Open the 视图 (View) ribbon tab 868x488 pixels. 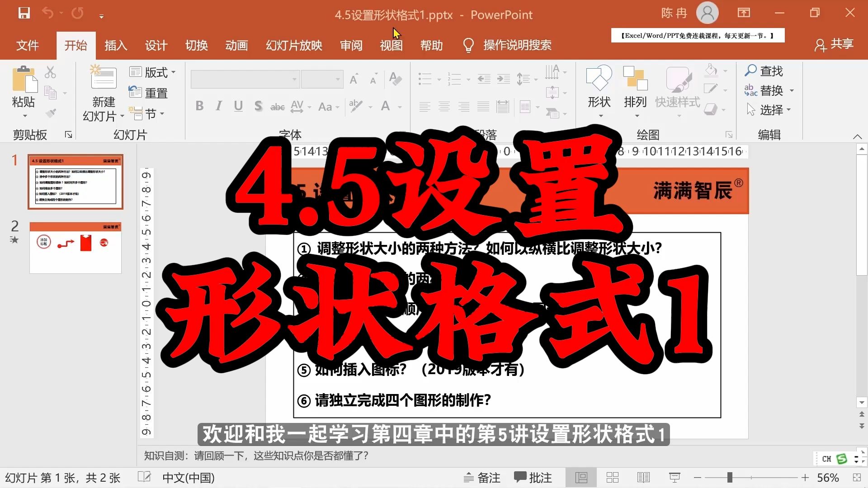(x=391, y=45)
